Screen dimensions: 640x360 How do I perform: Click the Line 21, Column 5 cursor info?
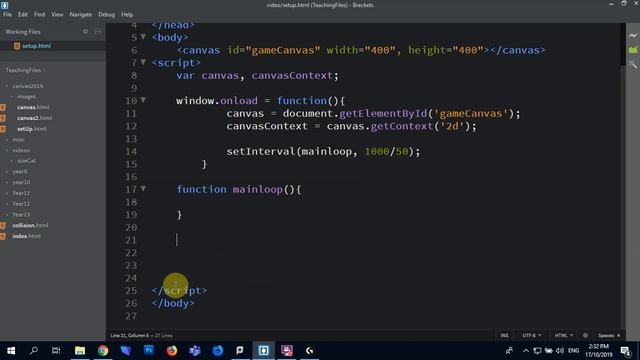[130, 336]
